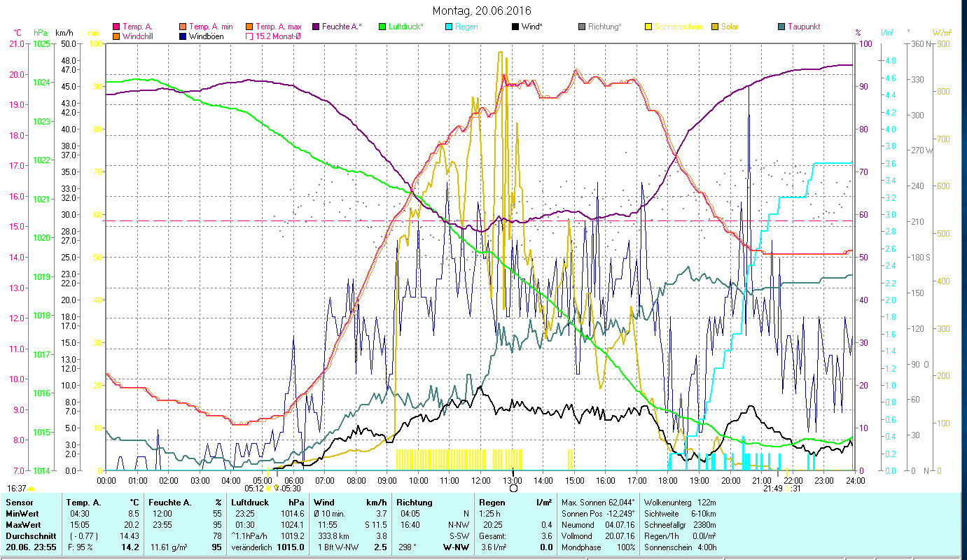
Task: Click the F: 95 % reading
Action: pos(80,547)
